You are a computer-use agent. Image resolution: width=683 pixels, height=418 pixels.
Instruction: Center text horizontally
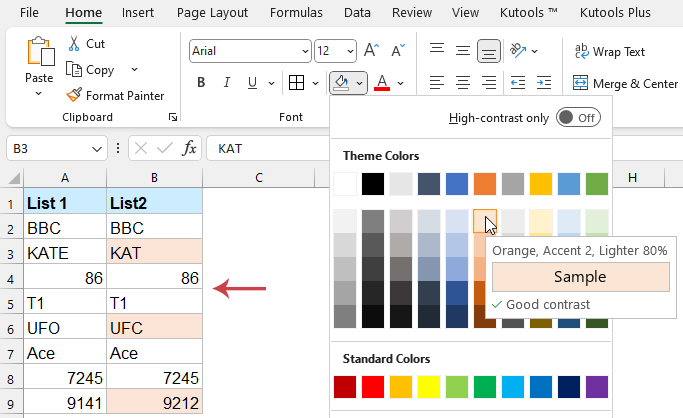pyautogui.click(x=463, y=82)
